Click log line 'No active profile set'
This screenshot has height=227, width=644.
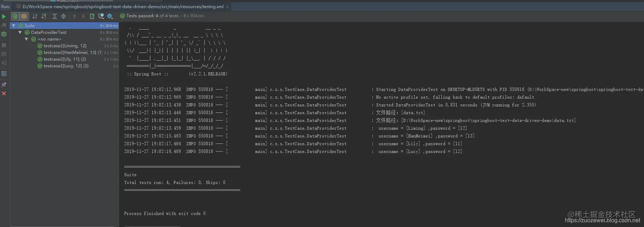click(455, 97)
